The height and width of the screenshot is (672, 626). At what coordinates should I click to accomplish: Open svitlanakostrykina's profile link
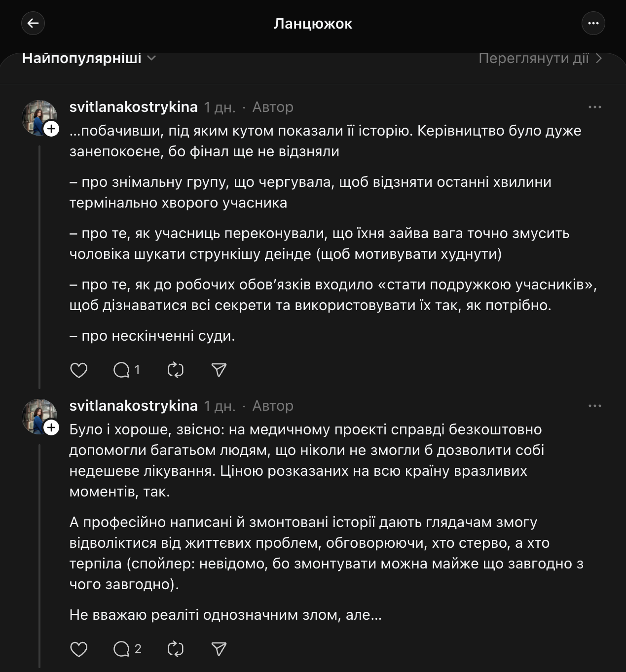point(132,106)
